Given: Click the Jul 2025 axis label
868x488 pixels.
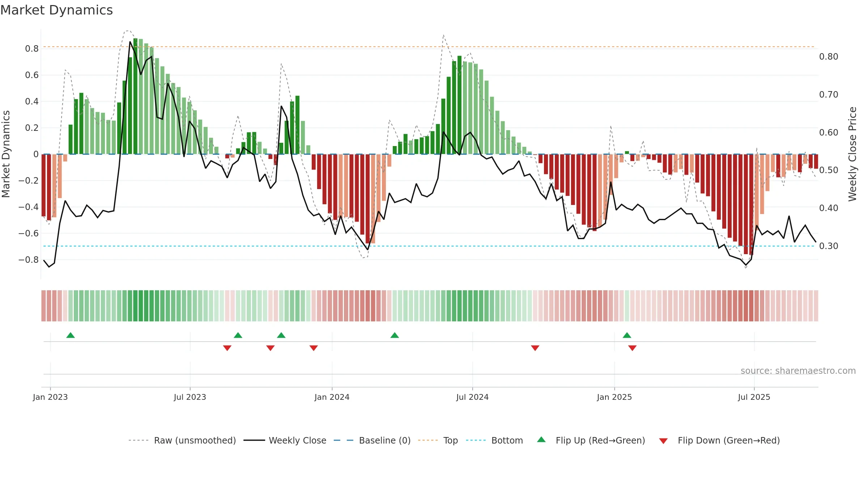Looking at the screenshot, I should 754,397.
